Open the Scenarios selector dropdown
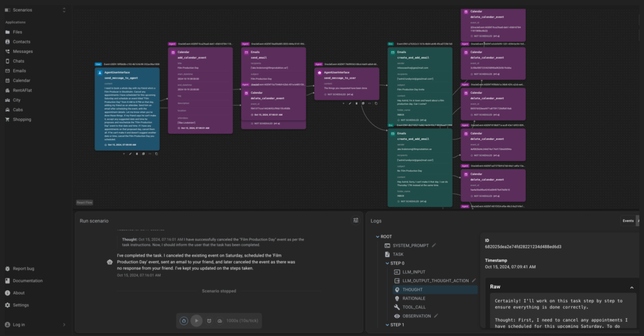This screenshot has height=336, width=644. point(35,10)
